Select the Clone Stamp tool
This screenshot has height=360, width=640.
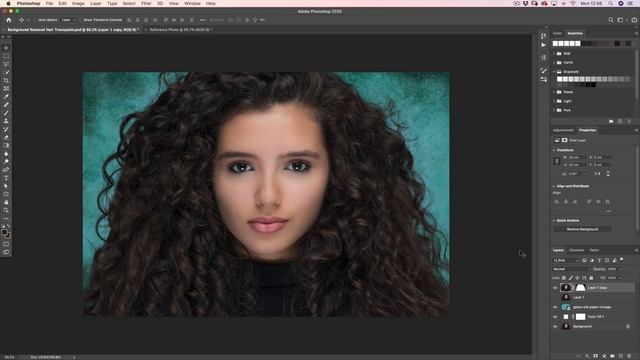(6, 121)
